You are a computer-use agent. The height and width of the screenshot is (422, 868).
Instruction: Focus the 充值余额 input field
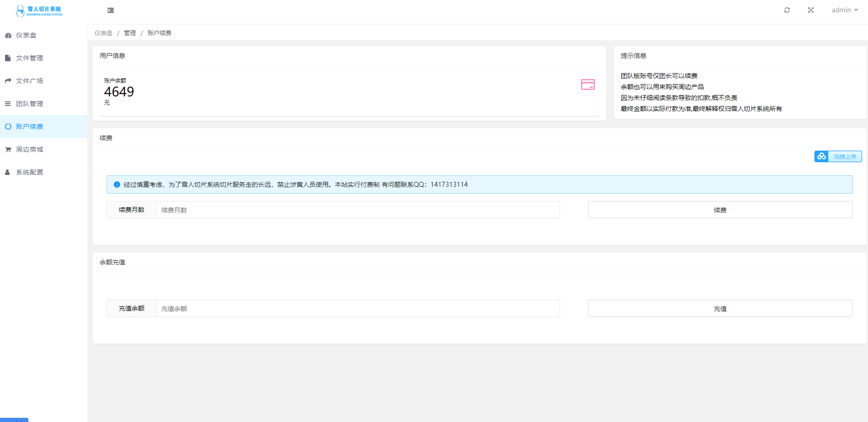click(x=358, y=309)
